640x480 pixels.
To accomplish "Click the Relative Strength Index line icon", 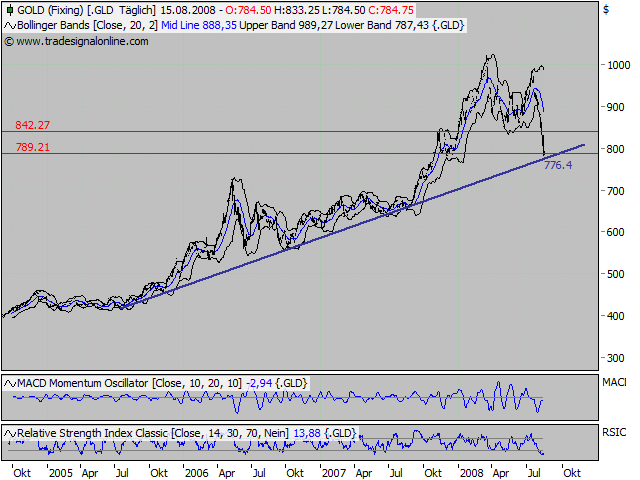I will pos(10,432).
